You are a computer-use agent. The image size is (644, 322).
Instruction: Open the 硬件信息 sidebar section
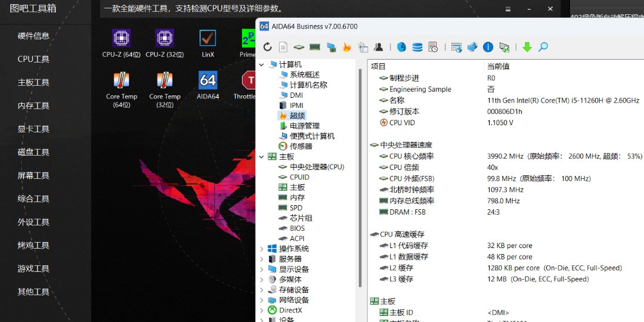coord(33,36)
